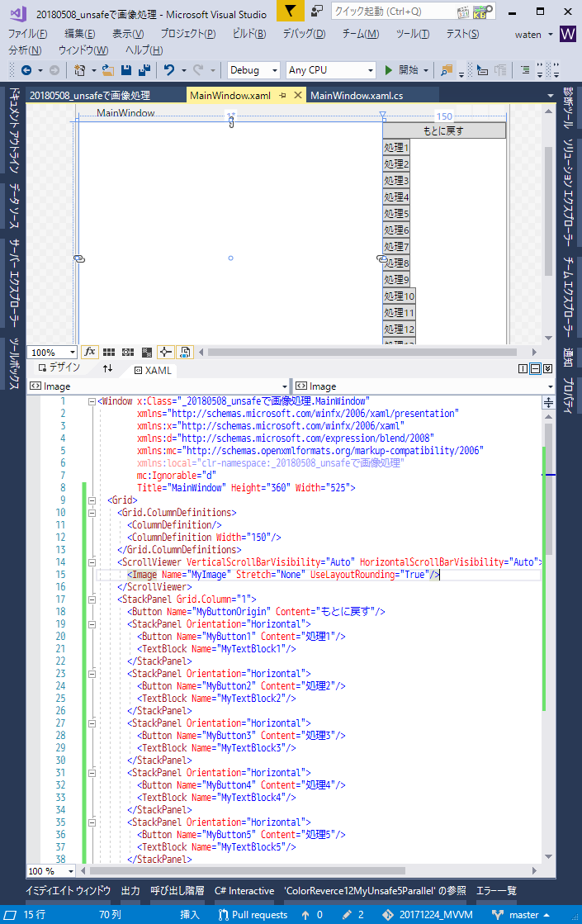Open the ヘルプ(H) menu

[144, 50]
